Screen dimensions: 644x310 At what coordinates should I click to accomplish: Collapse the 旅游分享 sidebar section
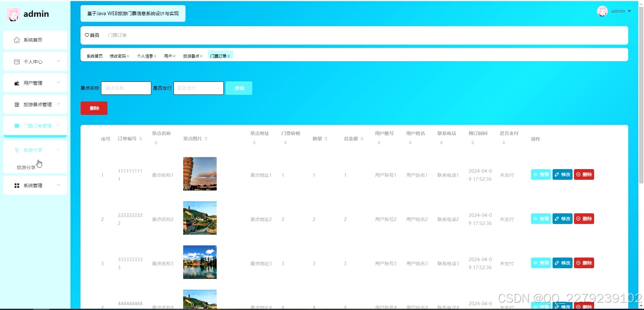click(58, 150)
